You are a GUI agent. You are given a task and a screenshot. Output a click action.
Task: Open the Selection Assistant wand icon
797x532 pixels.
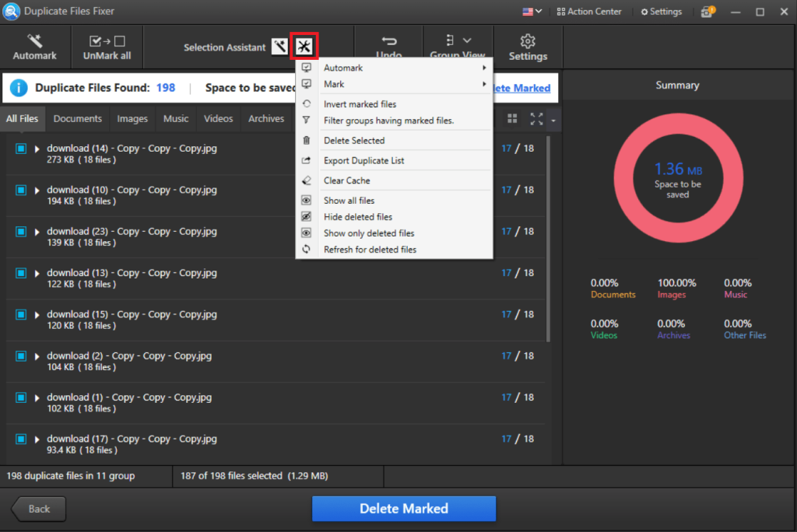(279, 47)
